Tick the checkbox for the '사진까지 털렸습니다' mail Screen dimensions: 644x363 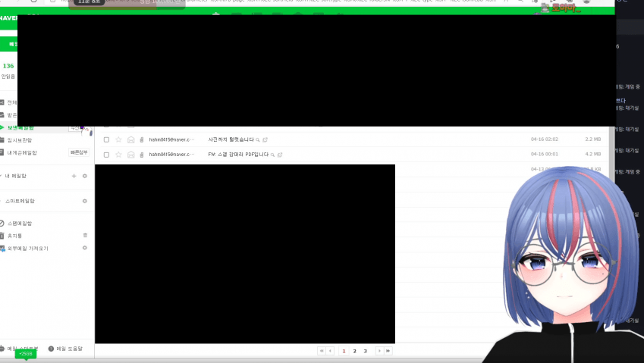(x=106, y=140)
